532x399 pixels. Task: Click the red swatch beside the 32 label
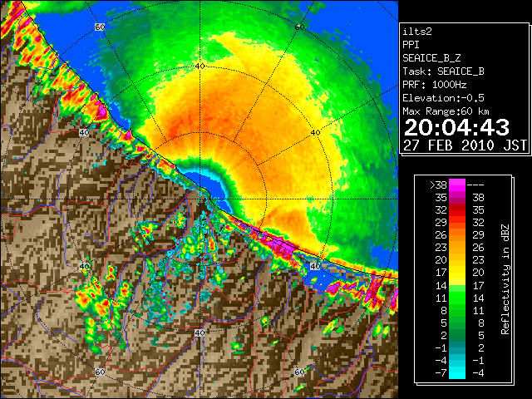(x=456, y=210)
